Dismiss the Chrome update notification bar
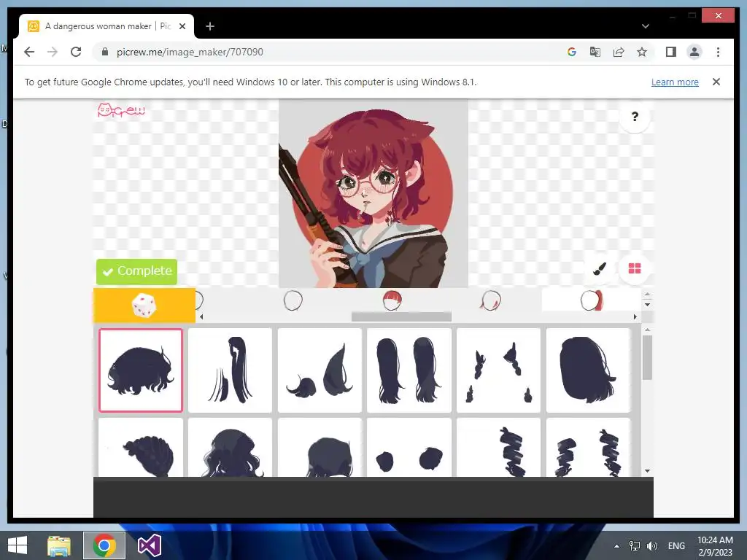 pyautogui.click(x=716, y=82)
